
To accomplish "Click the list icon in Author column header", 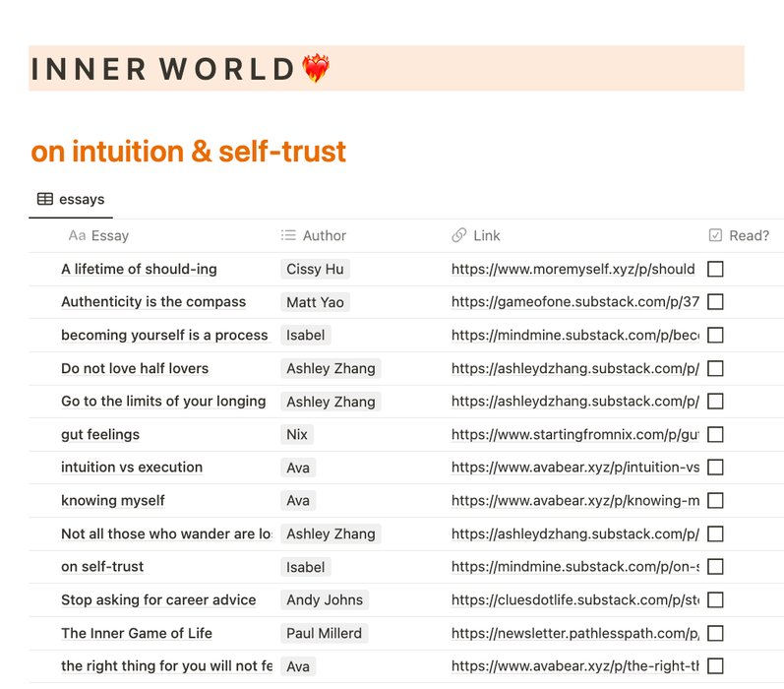I will (x=288, y=235).
